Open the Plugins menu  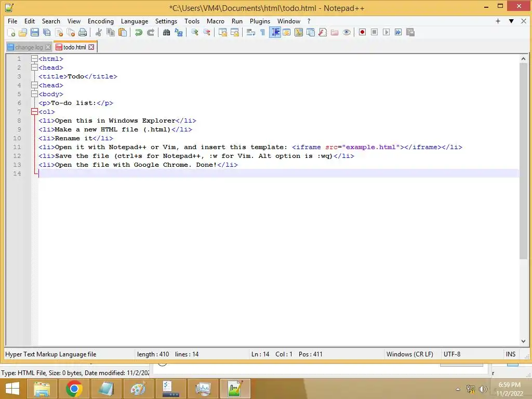click(x=260, y=21)
